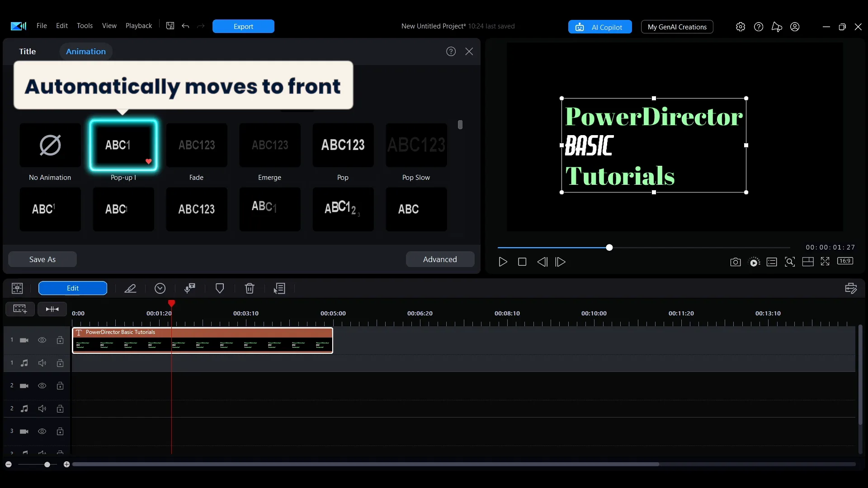Open the View menu

pos(109,26)
